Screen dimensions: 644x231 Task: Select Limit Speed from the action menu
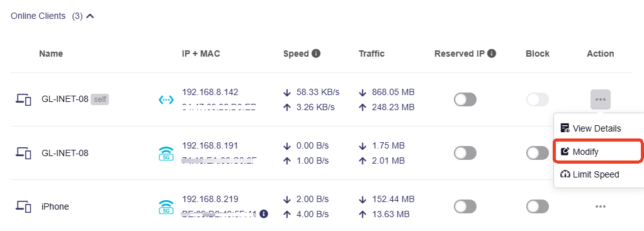[x=590, y=174]
